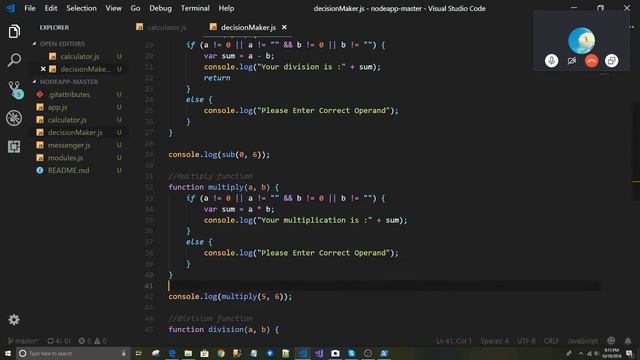
Task: Open Microsoft Edge from taskbar
Action: click(172, 353)
